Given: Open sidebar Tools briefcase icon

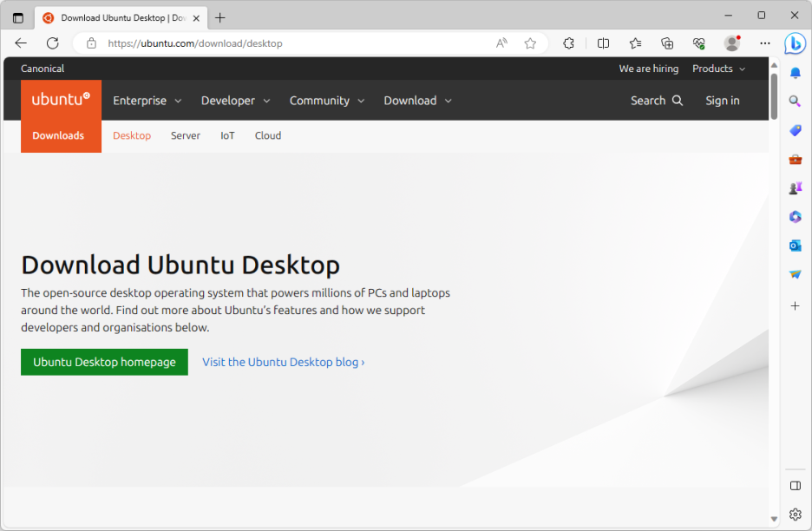Looking at the screenshot, I should (x=796, y=160).
